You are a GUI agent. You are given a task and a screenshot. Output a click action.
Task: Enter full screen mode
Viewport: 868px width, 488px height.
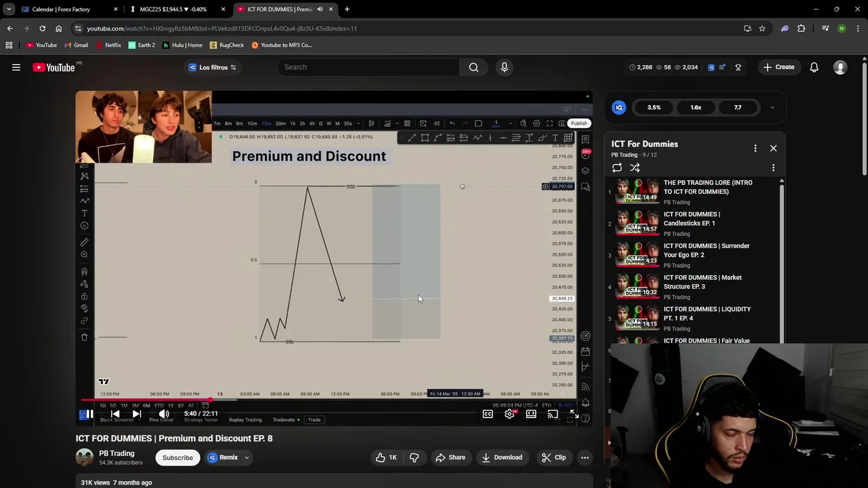tap(574, 413)
